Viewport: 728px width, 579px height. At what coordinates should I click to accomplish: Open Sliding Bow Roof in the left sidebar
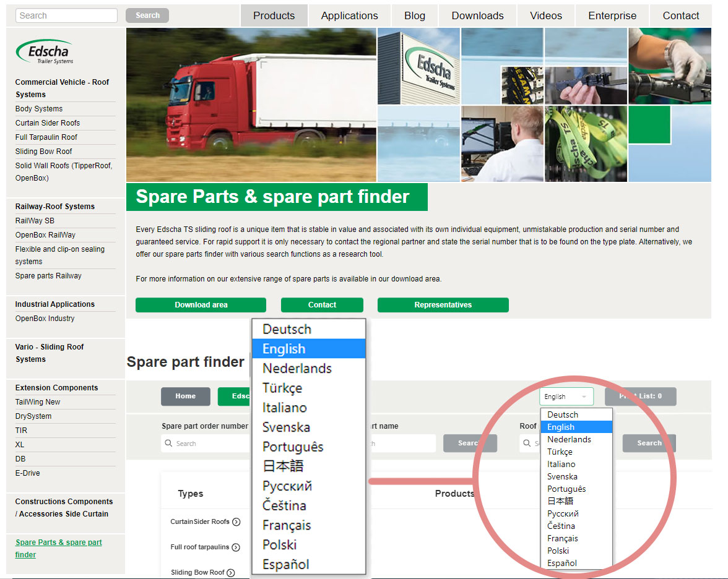click(43, 151)
